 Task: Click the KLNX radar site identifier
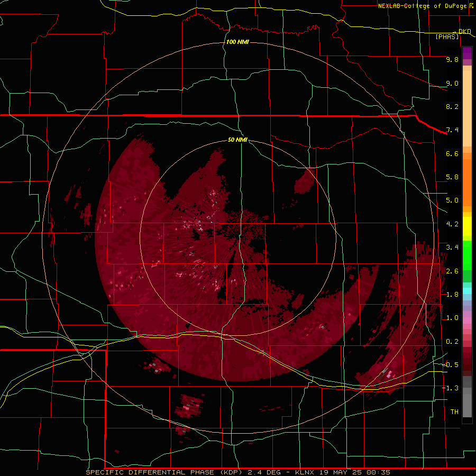pyautogui.click(x=305, y=472)
